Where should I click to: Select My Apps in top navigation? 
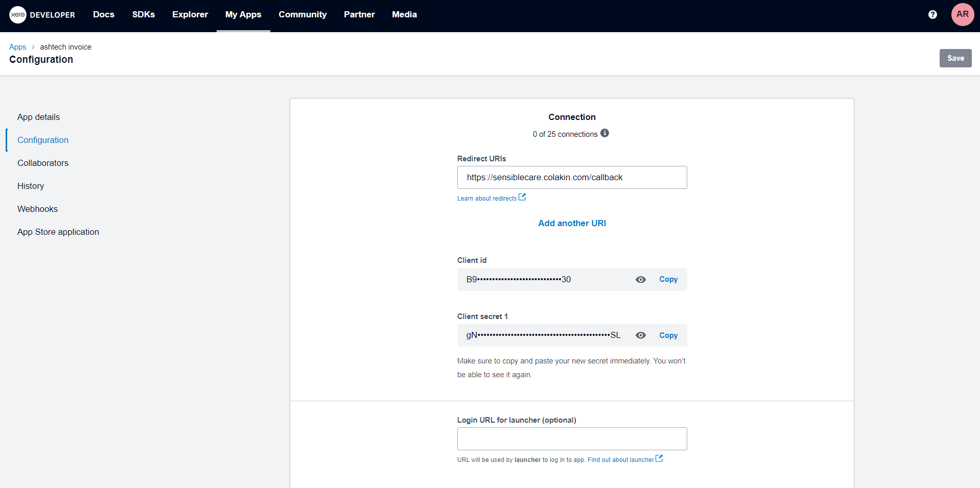[243, 15]
